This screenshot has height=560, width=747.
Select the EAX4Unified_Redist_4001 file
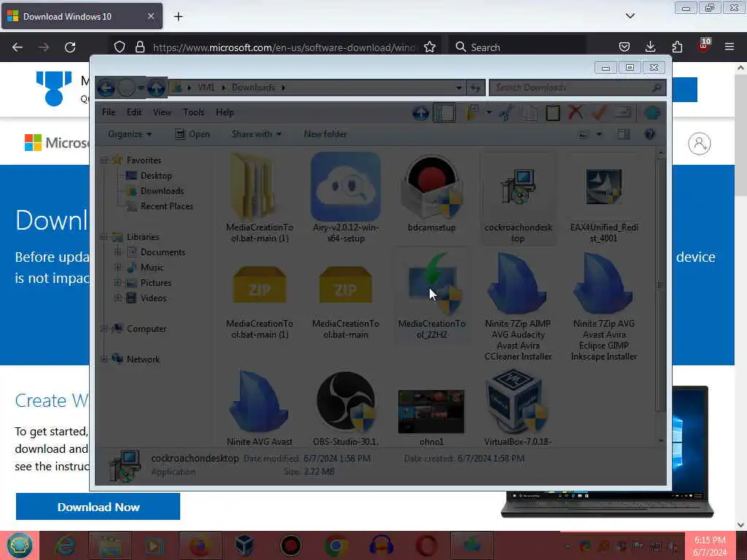coord(604,198)
